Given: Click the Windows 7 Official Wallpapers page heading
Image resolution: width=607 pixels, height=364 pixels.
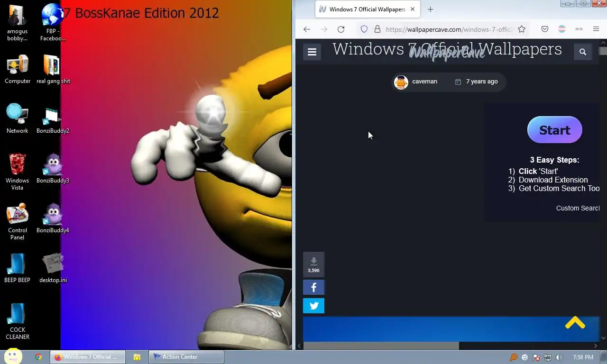Looking at the screenshot, I should tap(447, 49).
